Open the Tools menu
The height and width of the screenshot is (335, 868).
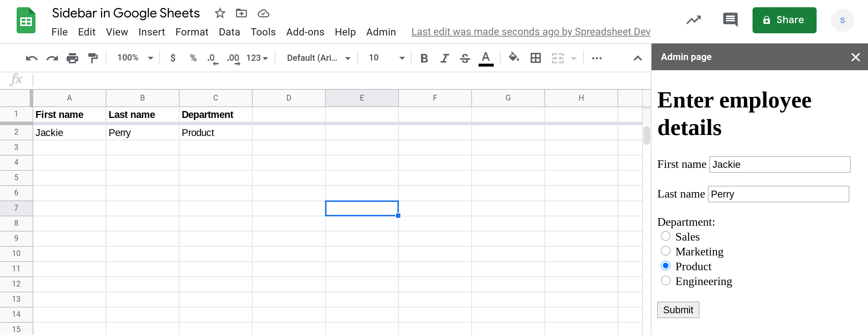click(x=263, y=32)
